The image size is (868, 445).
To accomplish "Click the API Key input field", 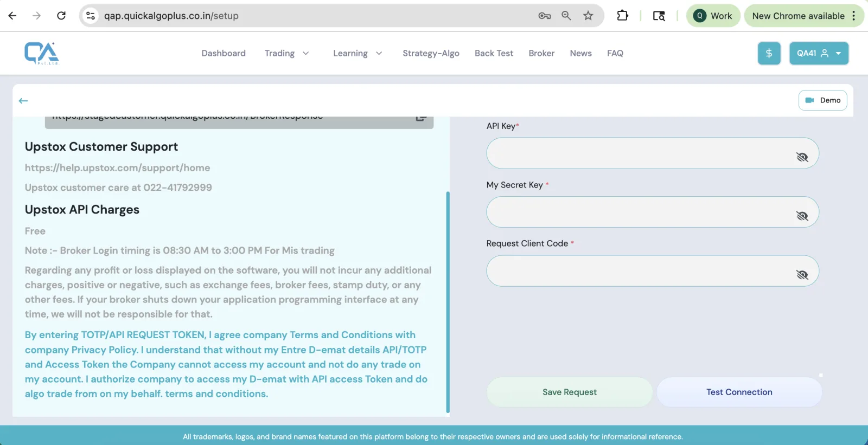I will [653, 153].
